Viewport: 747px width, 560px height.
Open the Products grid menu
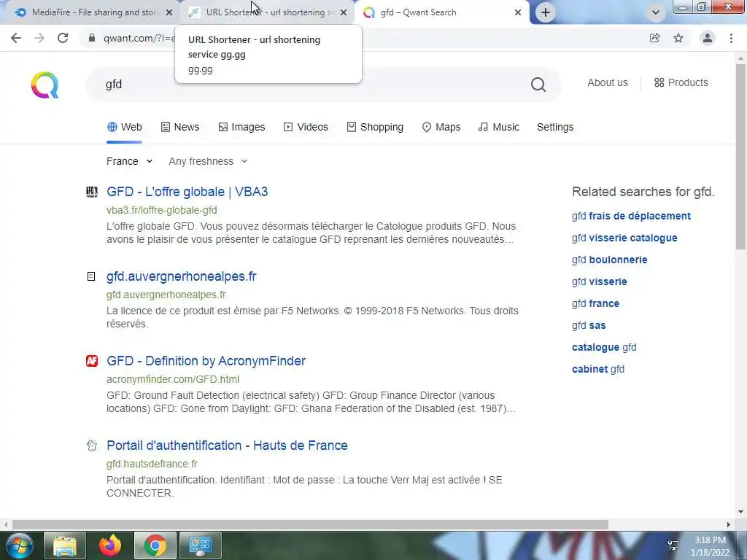[681, 82]
